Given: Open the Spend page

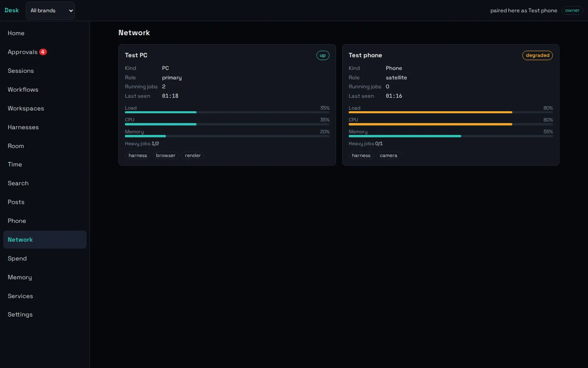Looking at the screenshot, I should (45, 258).
